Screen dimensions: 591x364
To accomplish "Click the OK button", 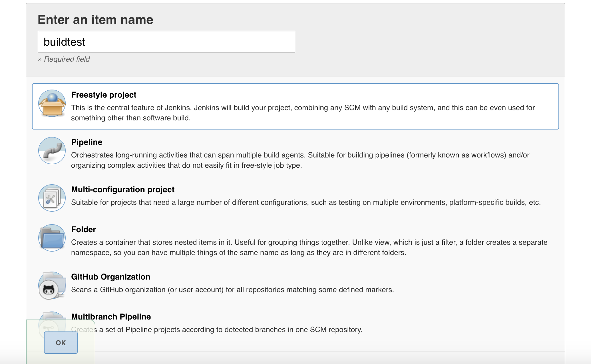I will 61,343.
